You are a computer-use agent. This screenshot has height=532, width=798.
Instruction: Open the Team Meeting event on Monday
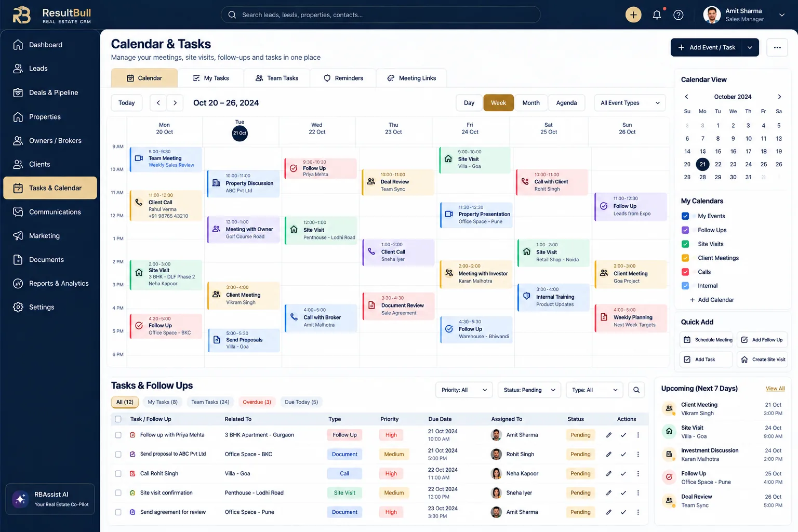click(166, 158)
